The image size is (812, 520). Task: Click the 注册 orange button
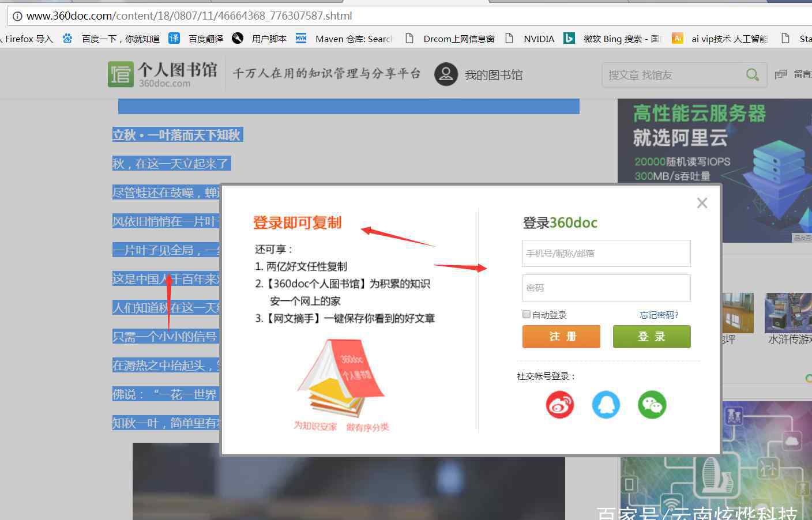click(561, 337)
